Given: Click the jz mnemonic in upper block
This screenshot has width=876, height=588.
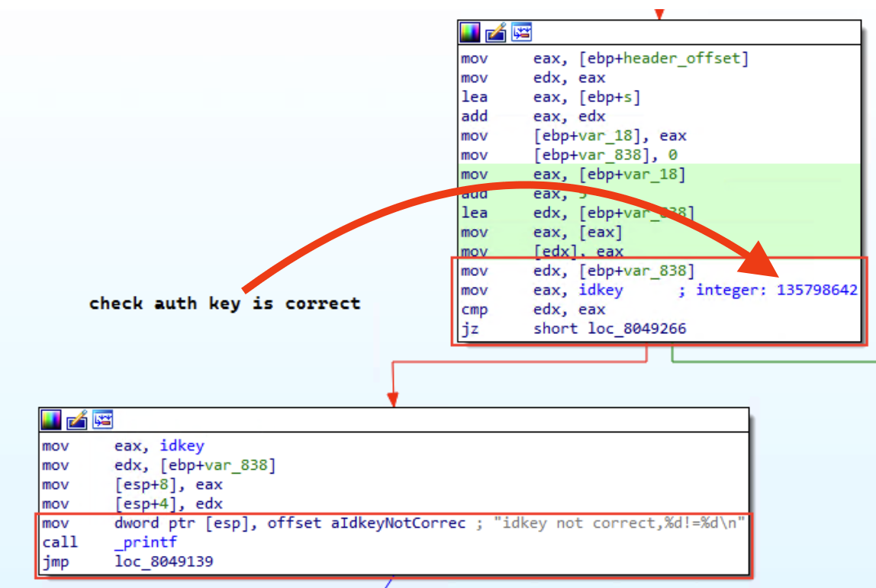Looking at the screenshot, I should click(x=469, y=329).
